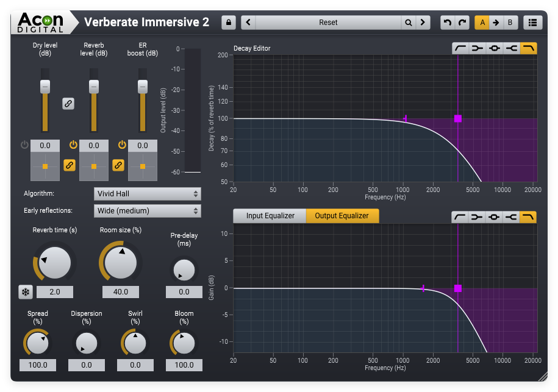Select Decay Editor peak band icon
The height and width of the screenshot is (392, 558).
click(495, 48)
